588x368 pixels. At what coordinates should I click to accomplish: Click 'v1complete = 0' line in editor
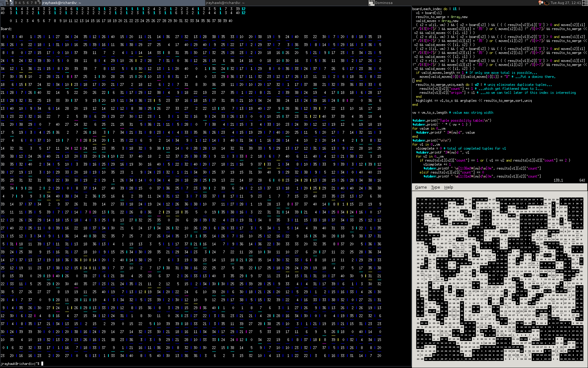(461, 148)
